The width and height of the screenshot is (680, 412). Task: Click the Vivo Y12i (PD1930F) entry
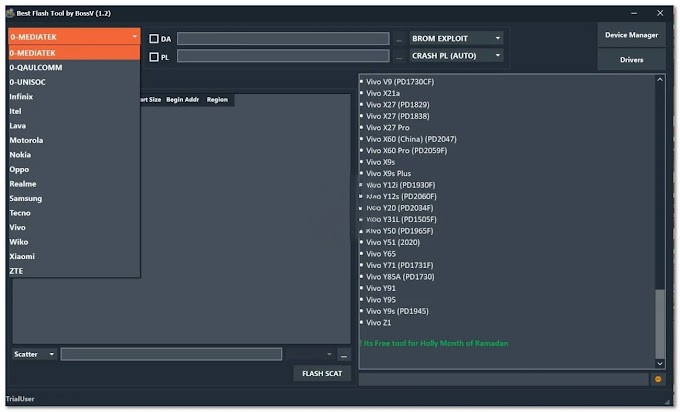coord(400,185)
